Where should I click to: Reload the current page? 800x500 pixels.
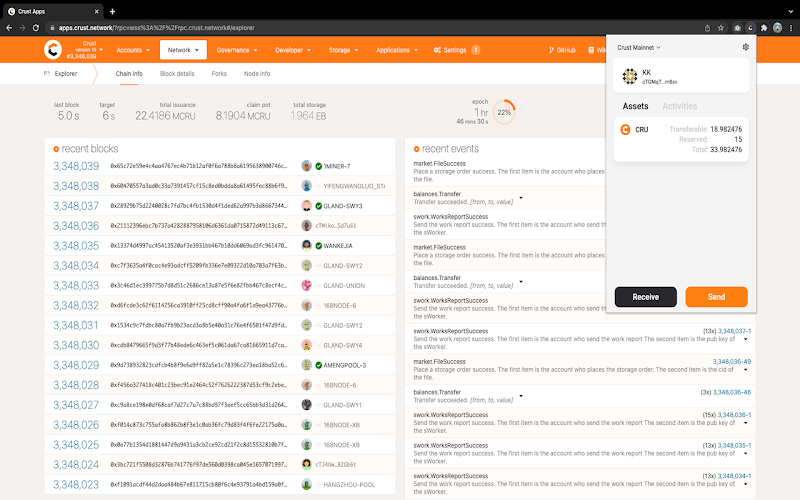[36, 28]
